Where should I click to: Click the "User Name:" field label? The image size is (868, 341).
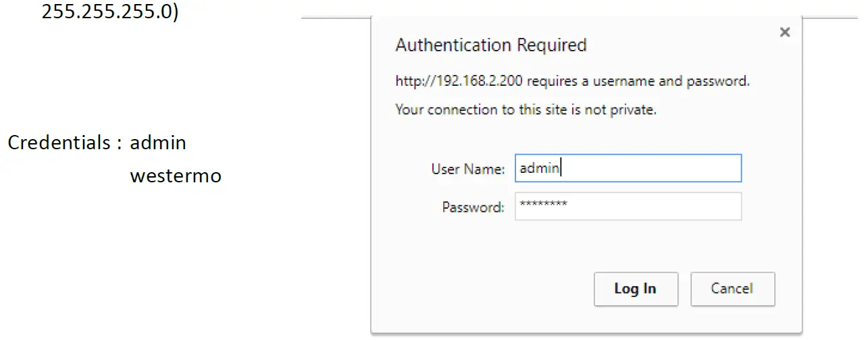click(467, 169)
